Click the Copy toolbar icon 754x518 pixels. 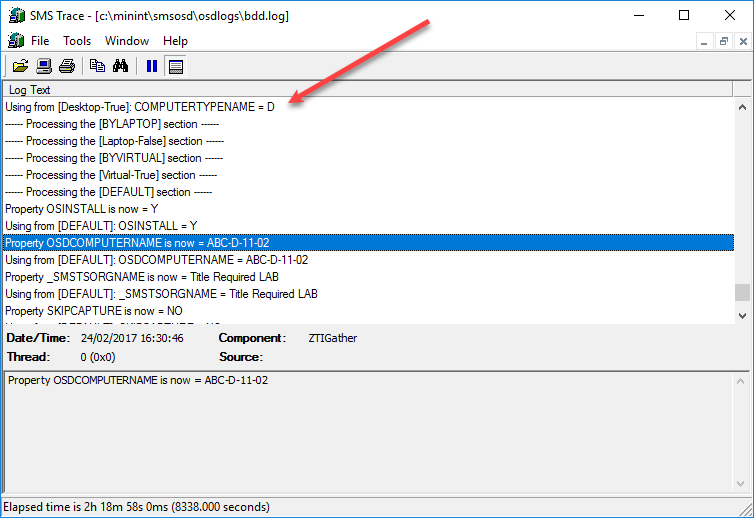tap(97, 67)
